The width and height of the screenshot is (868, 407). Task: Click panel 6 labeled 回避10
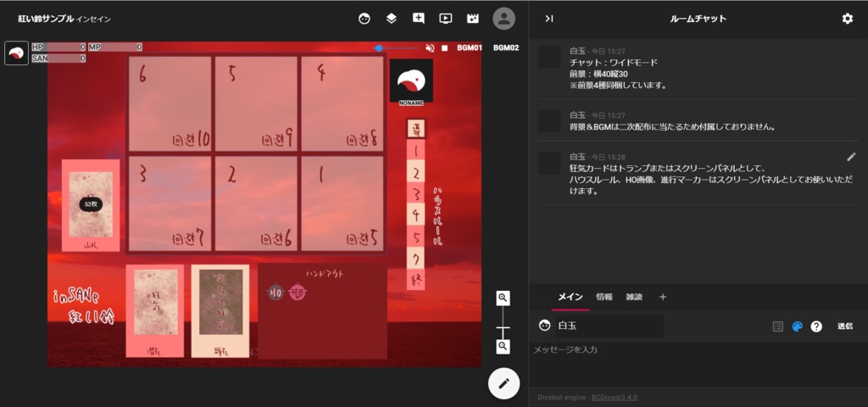[170, 103]
